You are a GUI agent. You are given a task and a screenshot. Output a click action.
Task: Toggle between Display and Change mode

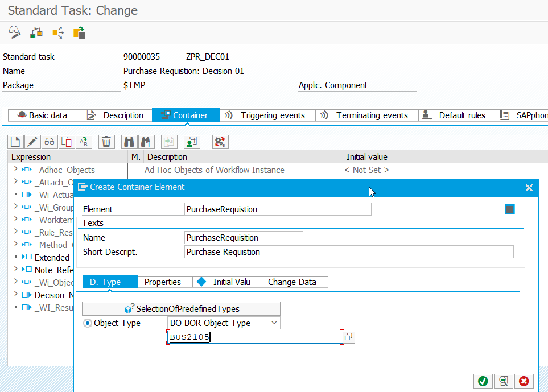(14, 32)
